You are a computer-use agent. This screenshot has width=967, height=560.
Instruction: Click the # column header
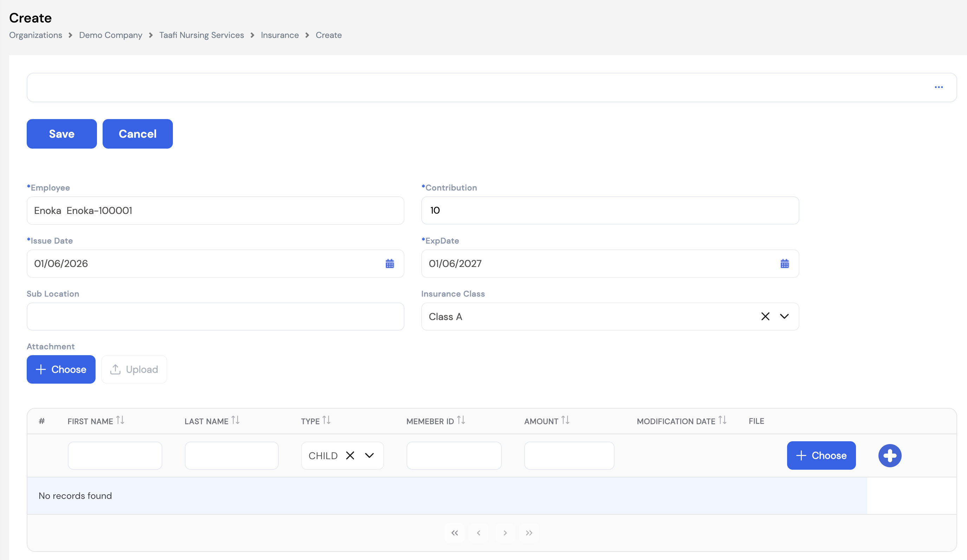click(x=42, y=421)
